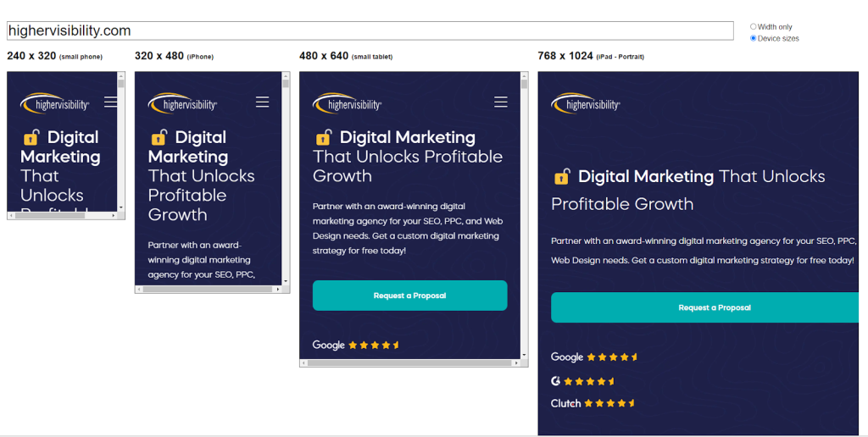868x437 pixels.
Task: Click Request a Proposal in small tablet preview
Action: pos(409,296)
